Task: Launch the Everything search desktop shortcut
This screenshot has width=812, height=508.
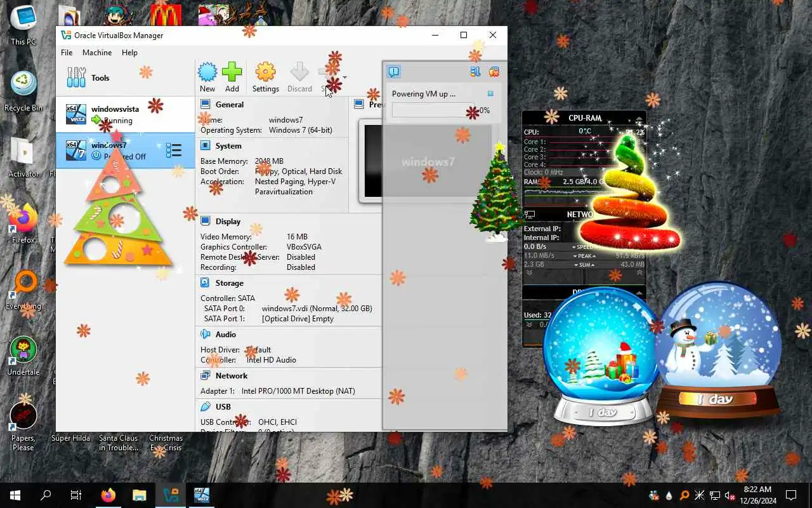Action: coord(23,290)
